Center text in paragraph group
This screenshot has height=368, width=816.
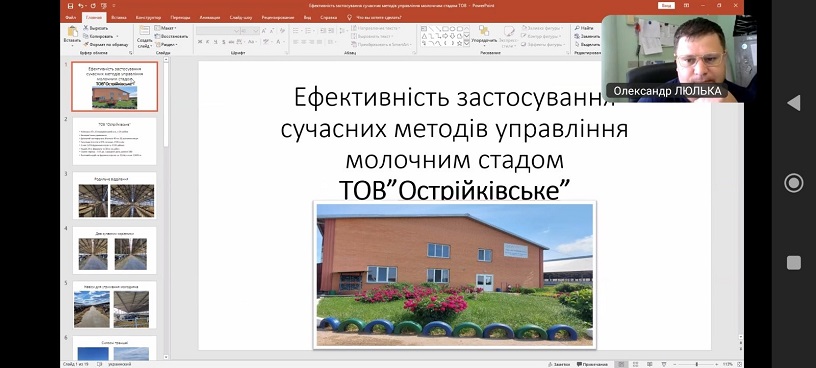(x=303, y=42)
